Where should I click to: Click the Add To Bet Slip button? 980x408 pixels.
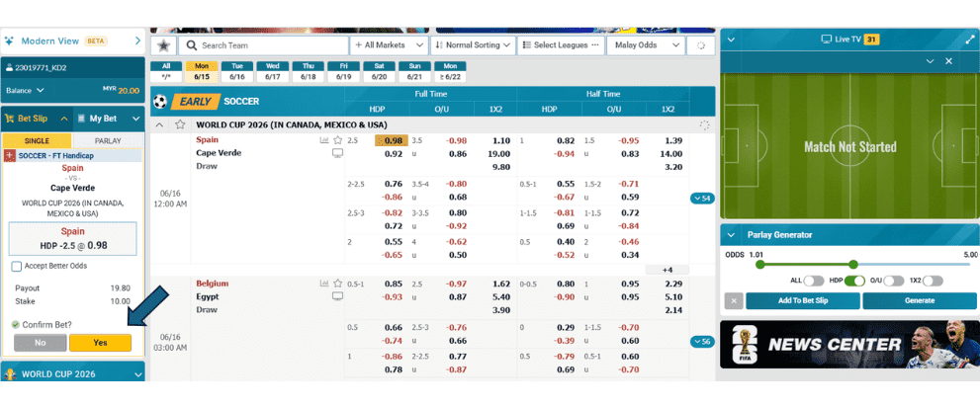(x=803, y=301)
